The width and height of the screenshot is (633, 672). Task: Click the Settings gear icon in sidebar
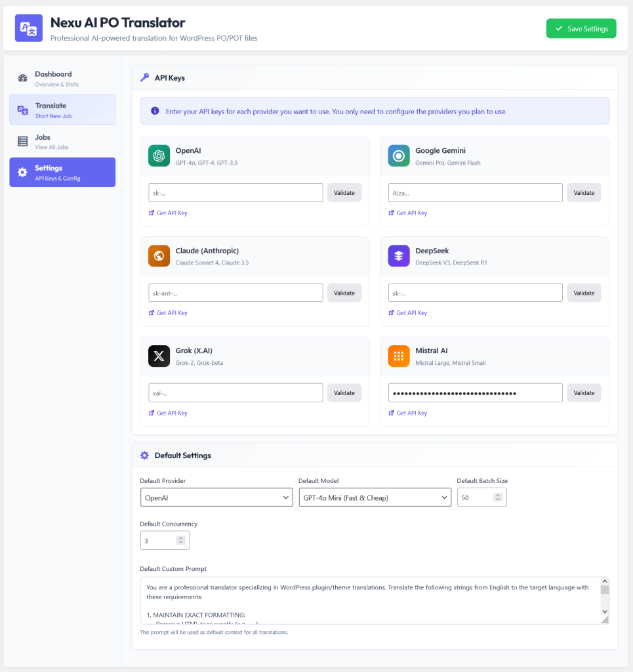click(x=23, y=173)
